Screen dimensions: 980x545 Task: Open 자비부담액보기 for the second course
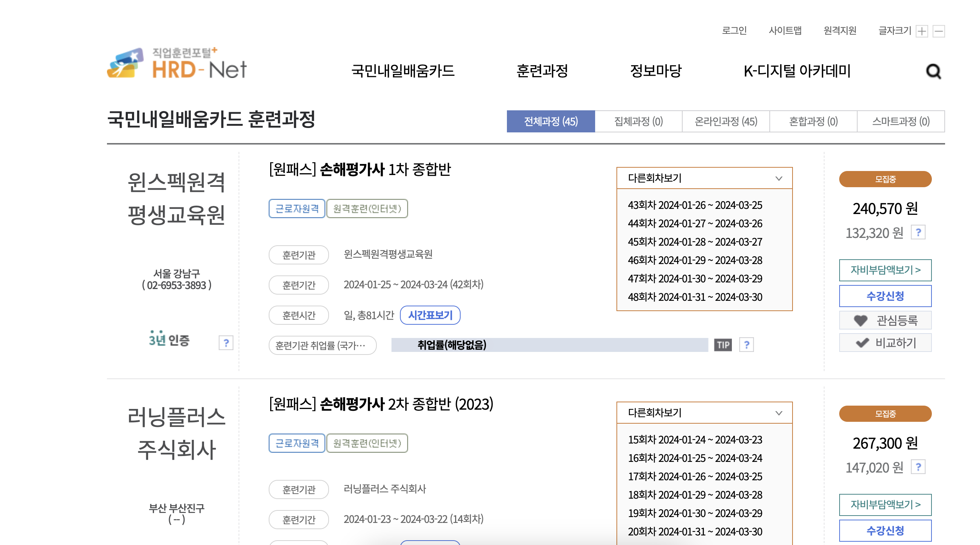tap(885, 505)
